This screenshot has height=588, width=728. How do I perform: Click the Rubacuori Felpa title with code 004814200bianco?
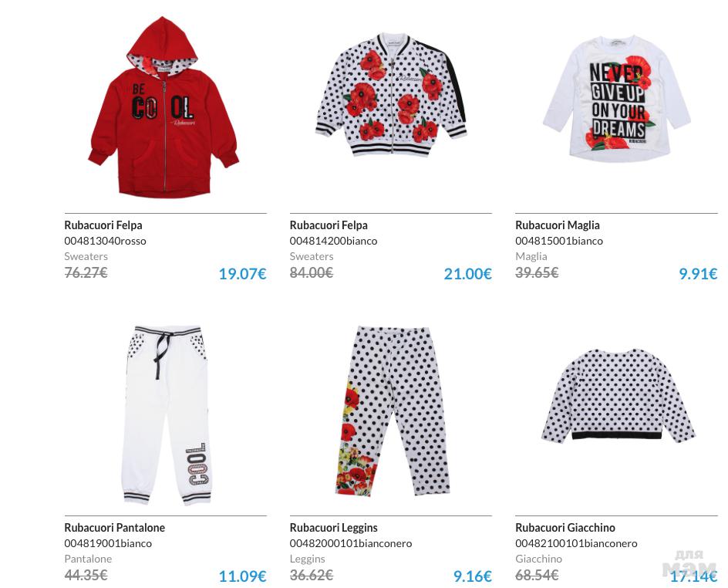tap(329, 225)
